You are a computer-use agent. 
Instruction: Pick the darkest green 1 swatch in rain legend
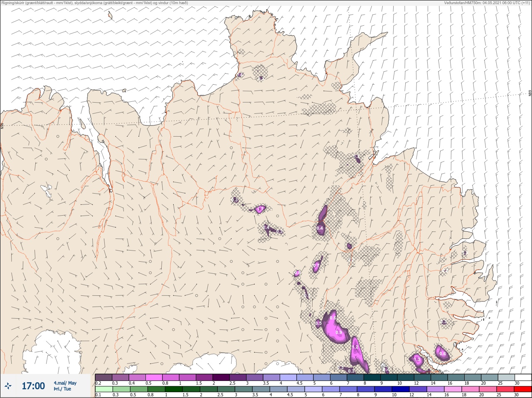[174, 389]
